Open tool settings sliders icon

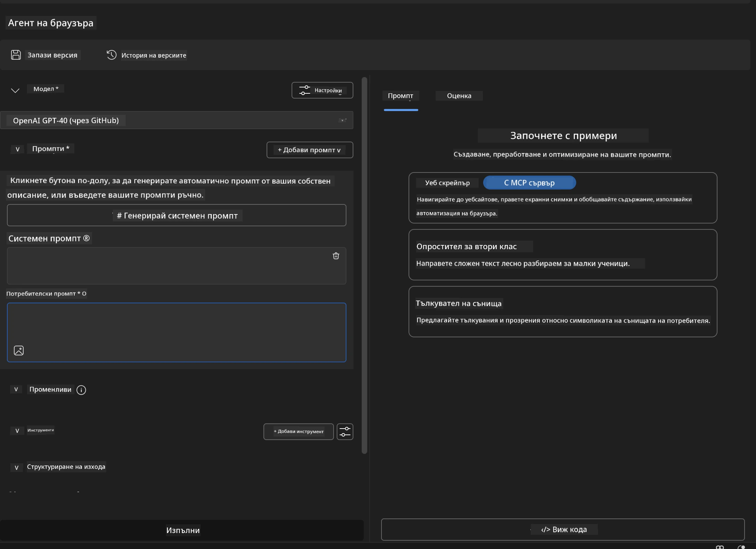(345, 432)
